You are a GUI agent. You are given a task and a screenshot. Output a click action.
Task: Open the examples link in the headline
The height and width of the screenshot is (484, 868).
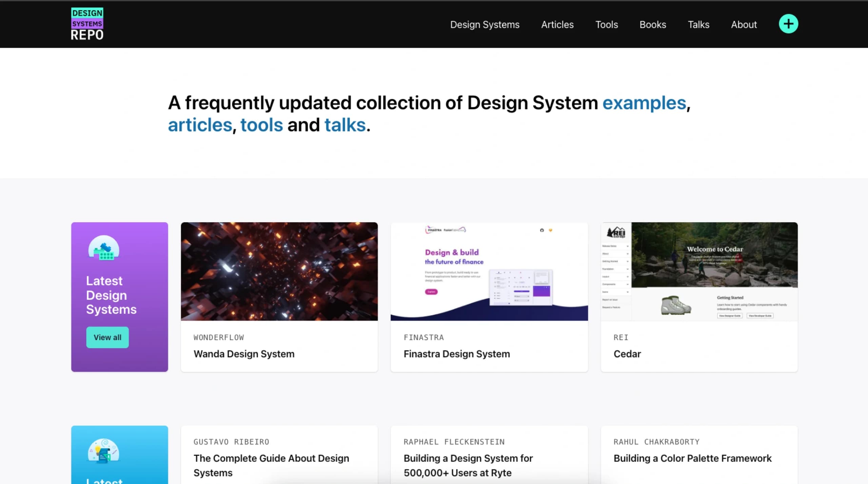coord(644,103)
